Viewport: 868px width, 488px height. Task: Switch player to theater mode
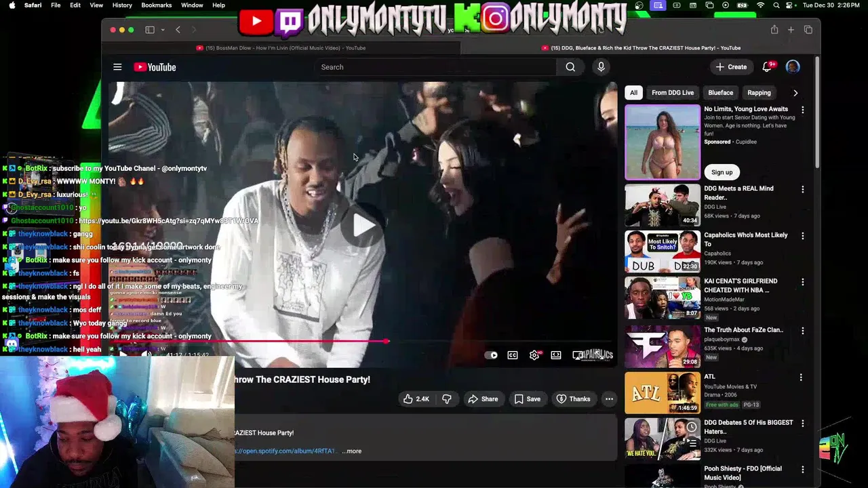556,355
